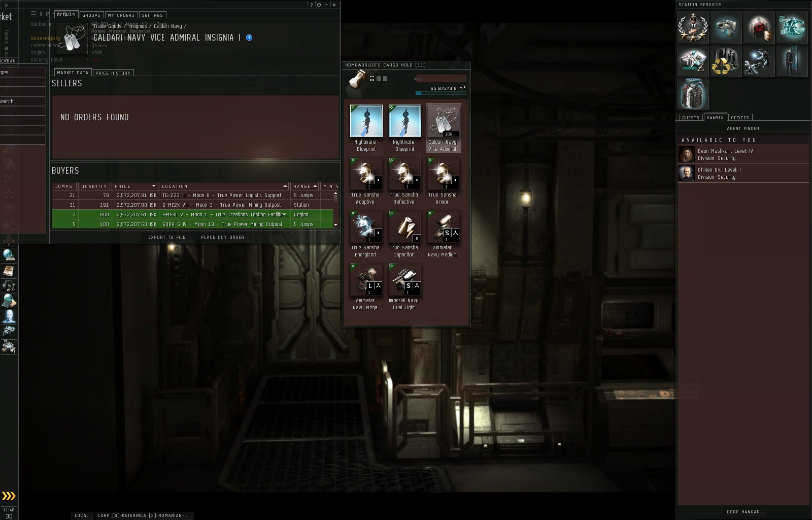Sort buyers by Location column

point(224,186)
